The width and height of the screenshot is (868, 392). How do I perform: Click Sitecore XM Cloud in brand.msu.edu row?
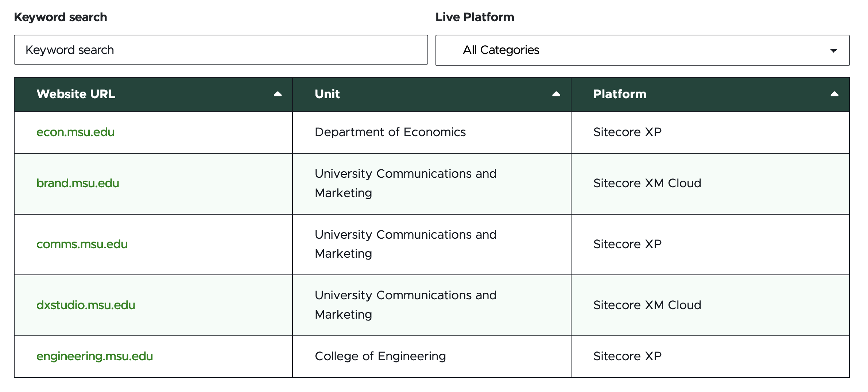pyautogui.click(x=647, y=183)
